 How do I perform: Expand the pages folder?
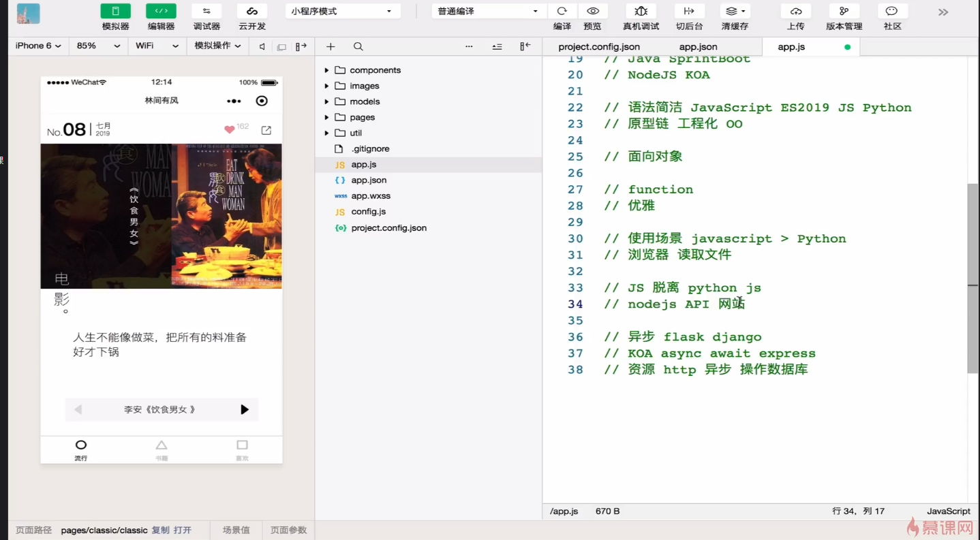327,117
